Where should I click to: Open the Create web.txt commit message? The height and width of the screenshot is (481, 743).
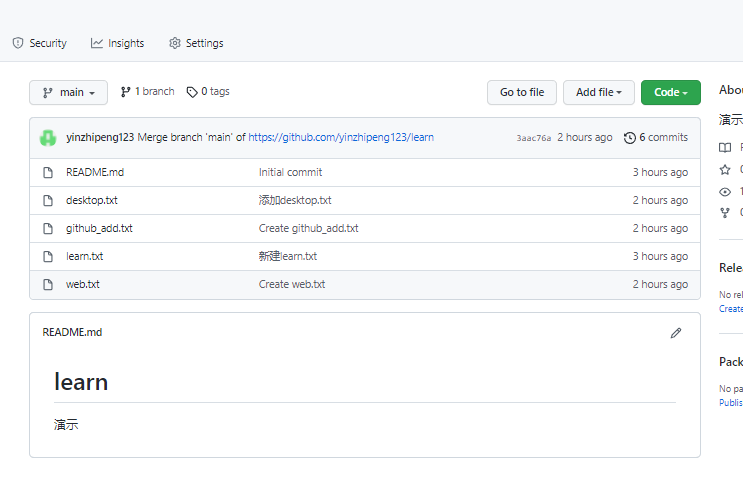[292, 284]
